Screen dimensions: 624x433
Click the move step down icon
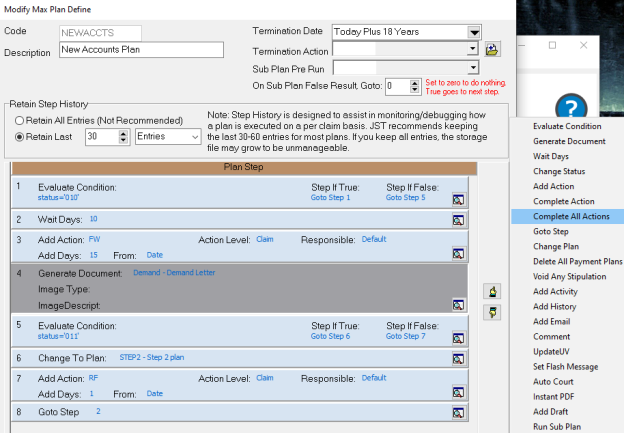[x=491, y=312]
